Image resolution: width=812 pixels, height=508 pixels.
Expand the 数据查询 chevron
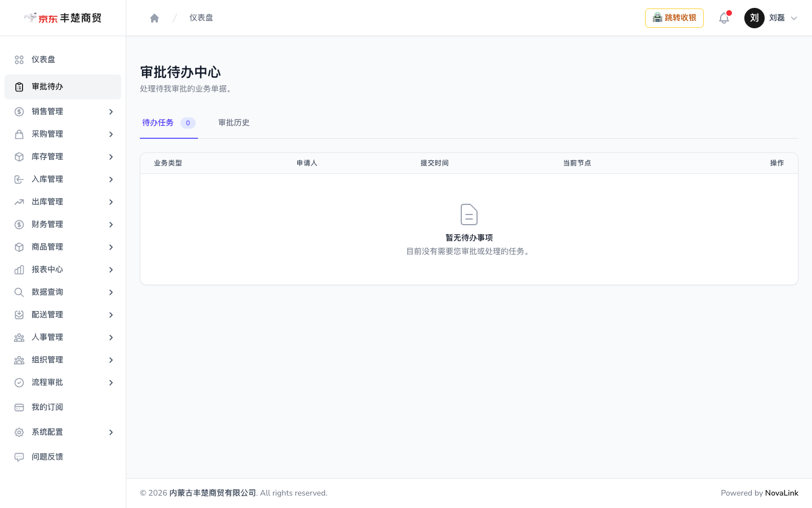[111, 292]
